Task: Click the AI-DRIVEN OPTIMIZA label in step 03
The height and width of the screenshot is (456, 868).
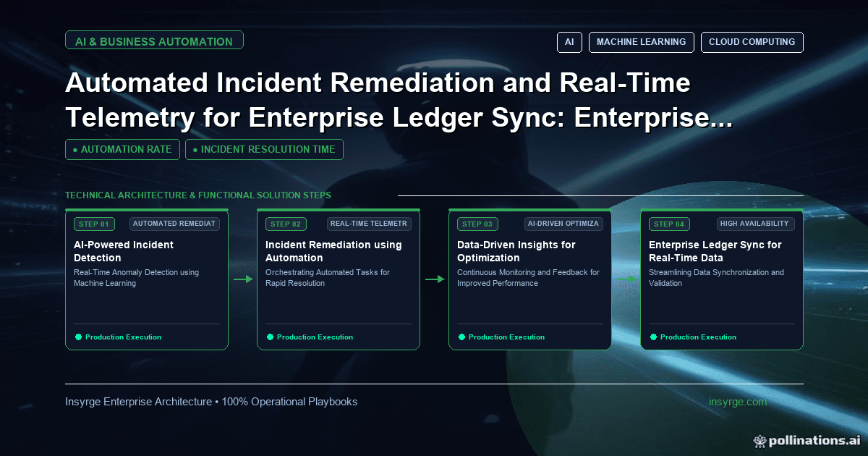Action: coord(563,224)
